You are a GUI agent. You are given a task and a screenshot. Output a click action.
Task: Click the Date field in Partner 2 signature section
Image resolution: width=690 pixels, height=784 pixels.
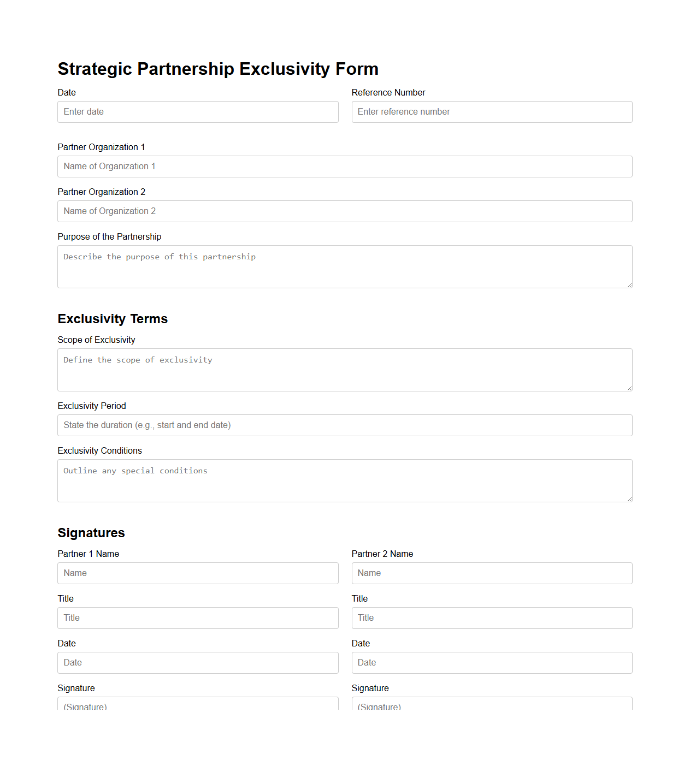[491, 663]
